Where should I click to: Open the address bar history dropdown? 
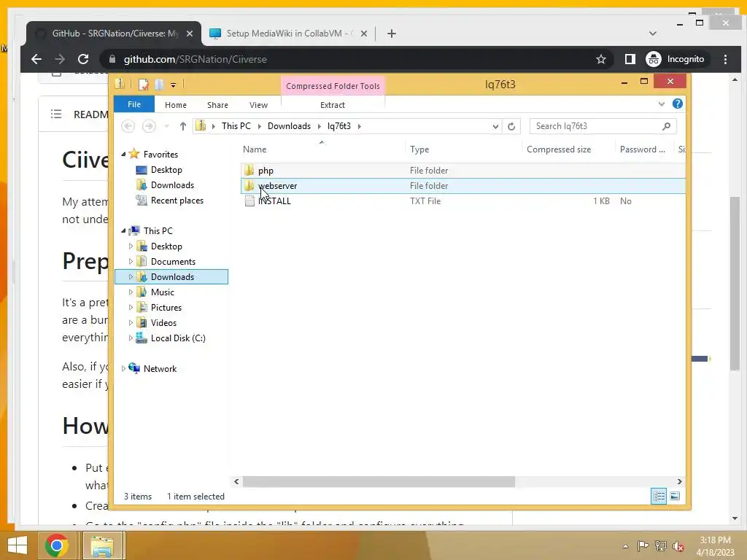[x=495, y=126]
